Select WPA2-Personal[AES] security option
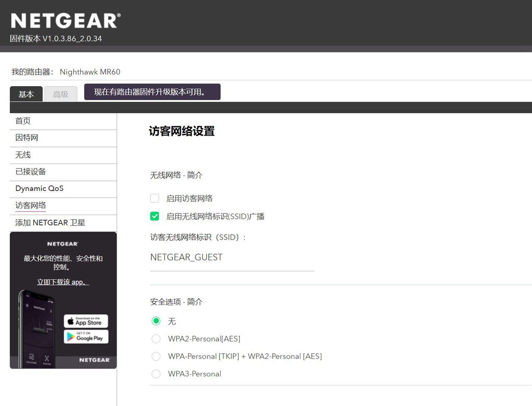 click(x=156, y=339)
